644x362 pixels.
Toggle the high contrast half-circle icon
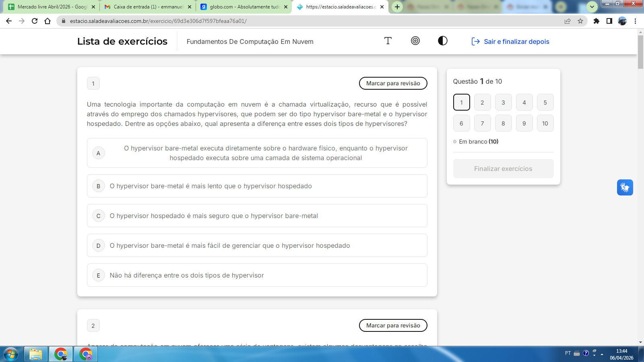tap(442, 41)
